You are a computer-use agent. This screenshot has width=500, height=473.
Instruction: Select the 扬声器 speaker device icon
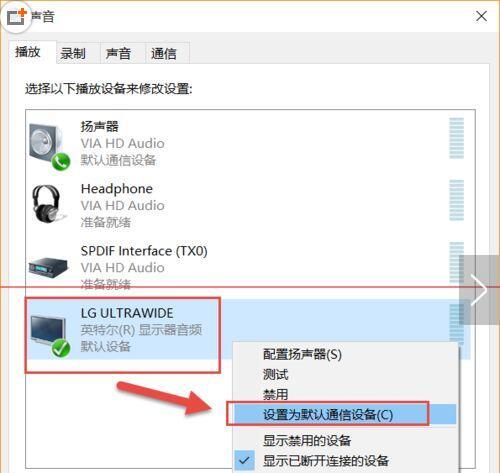pos(49,146)
